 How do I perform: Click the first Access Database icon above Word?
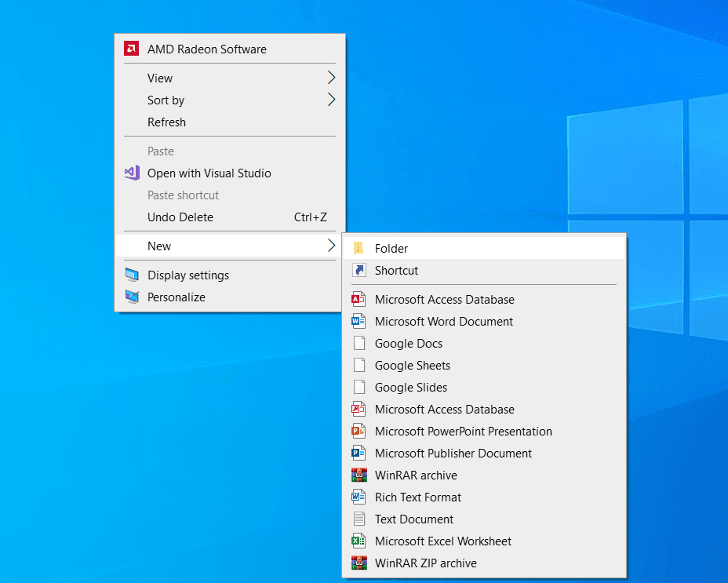(359, 299)
